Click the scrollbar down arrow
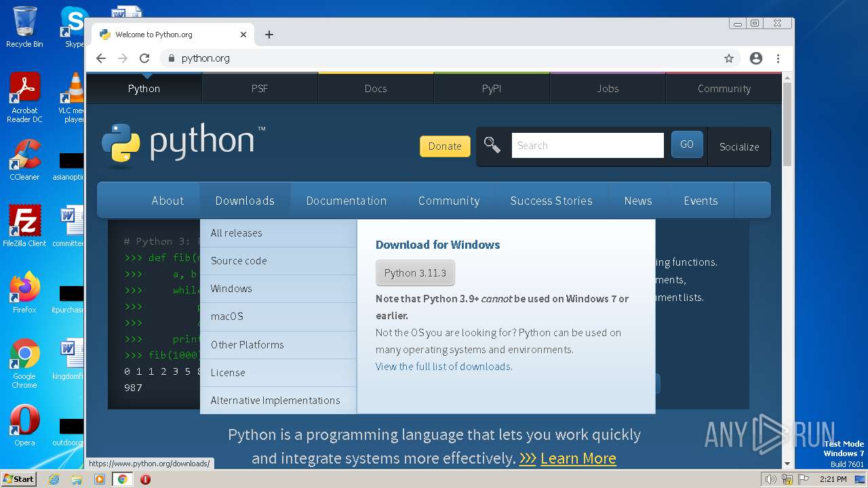868x488 pixels. [x=787, y=464]
